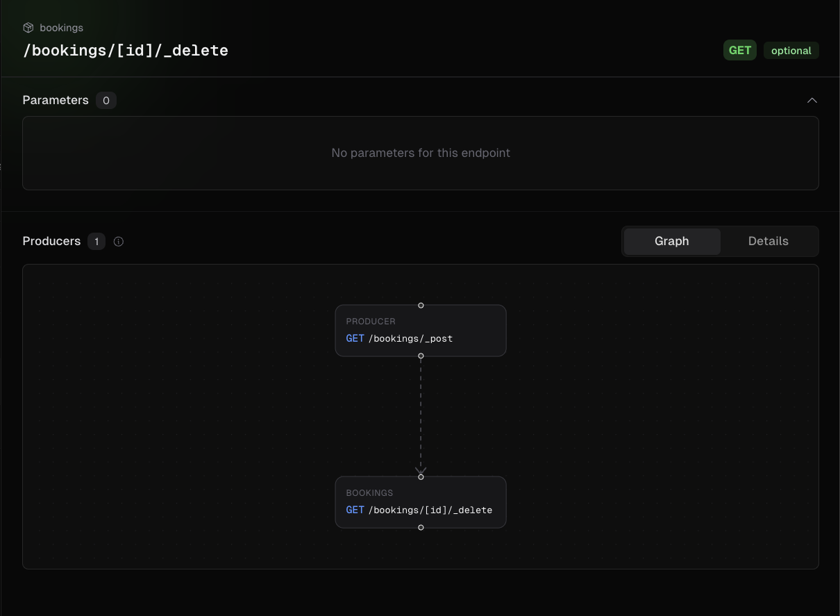840x616 pixels.
Task: Switch to the Details view
Action: (x=768, y=242)
